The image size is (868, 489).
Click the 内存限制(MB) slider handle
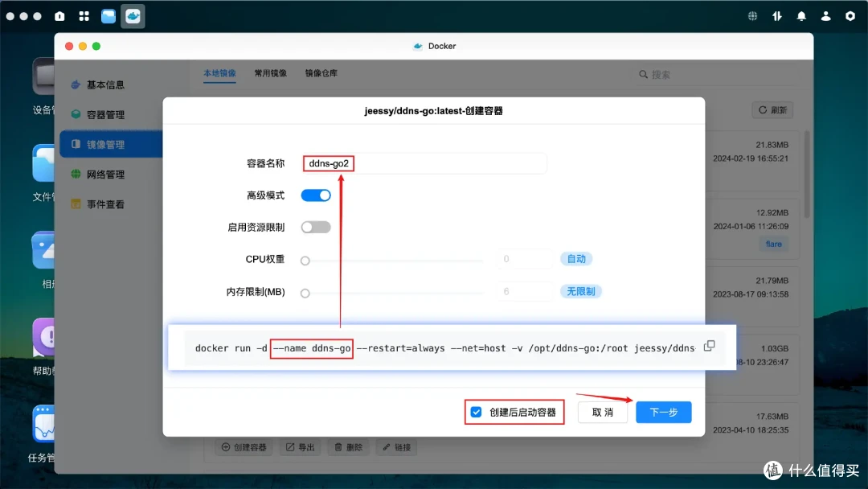(x=305, y=293)
